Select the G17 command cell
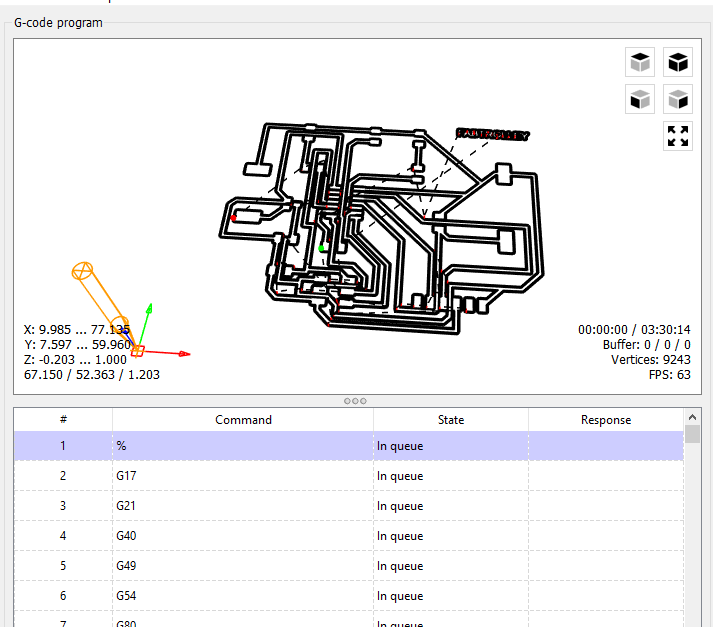 pyautogui.click(x=243, y=476)
